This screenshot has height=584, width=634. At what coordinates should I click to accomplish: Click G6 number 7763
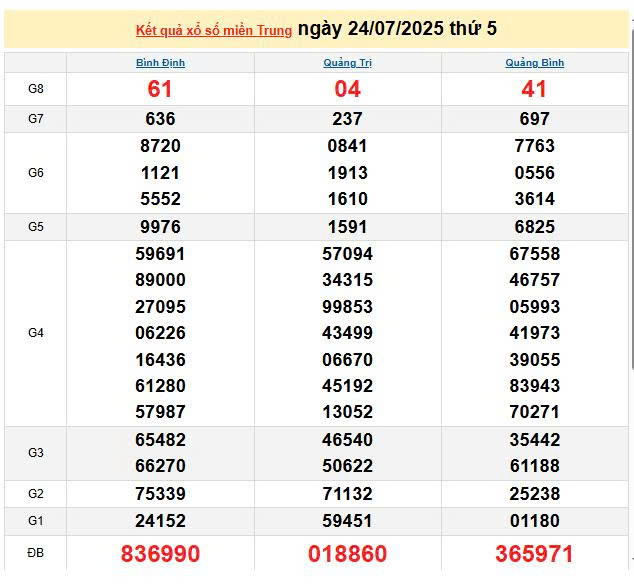coord(535,146)
